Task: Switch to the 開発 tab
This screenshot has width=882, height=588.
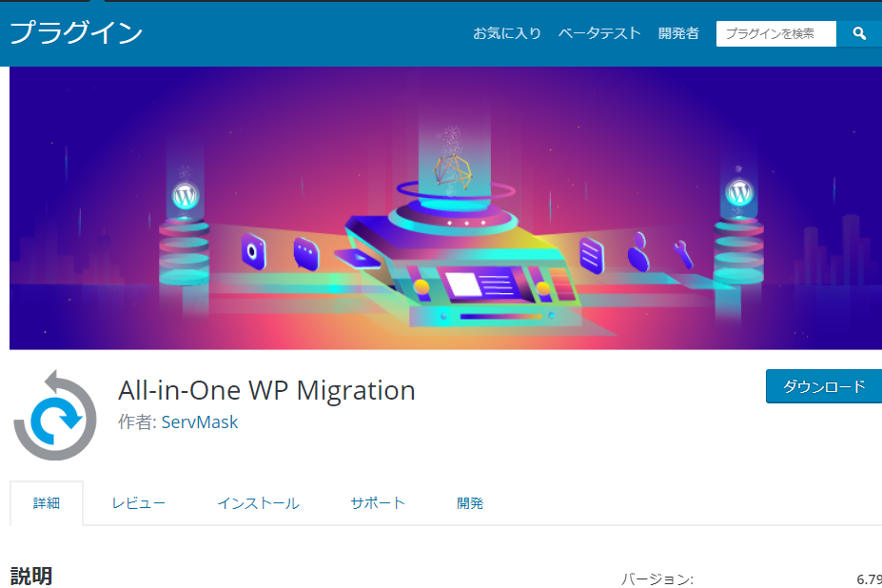Action: click(470, 503)
